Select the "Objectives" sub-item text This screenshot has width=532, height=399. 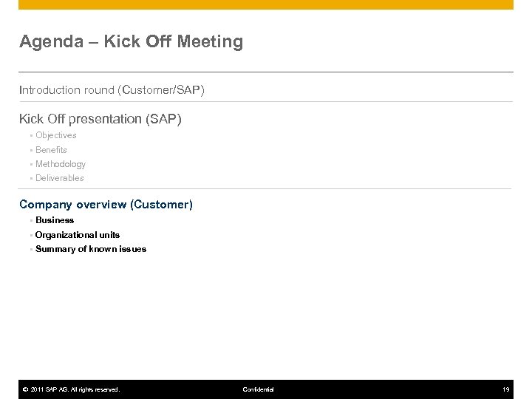55,136
